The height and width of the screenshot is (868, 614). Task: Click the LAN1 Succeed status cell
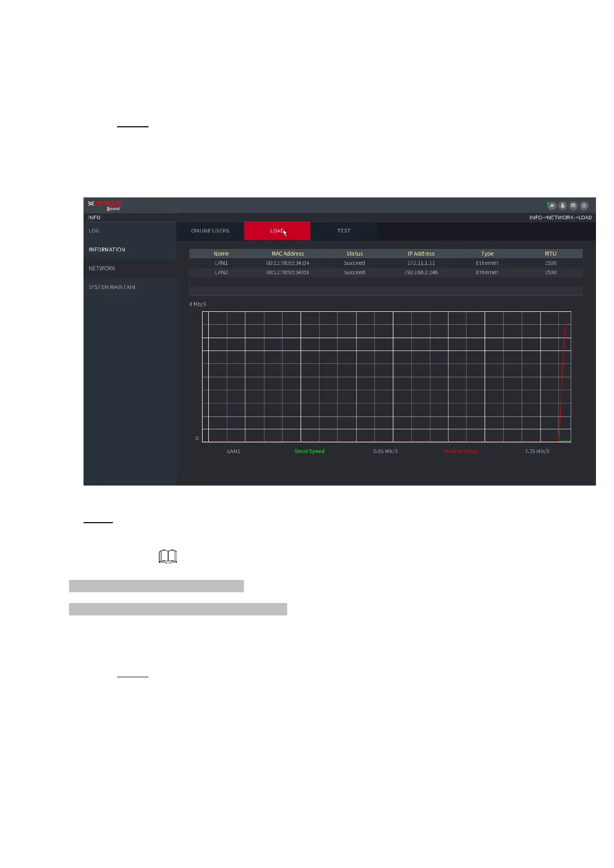tap(355, 263)
